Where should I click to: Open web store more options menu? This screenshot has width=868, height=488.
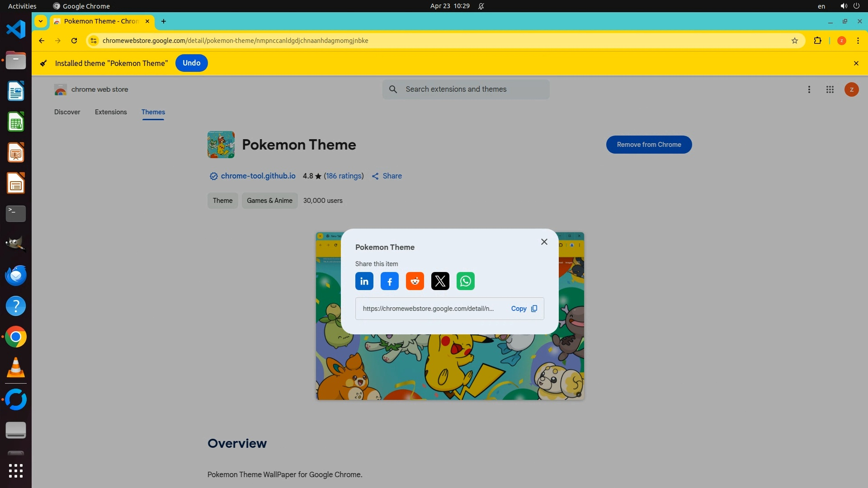(x=809, y=89)
